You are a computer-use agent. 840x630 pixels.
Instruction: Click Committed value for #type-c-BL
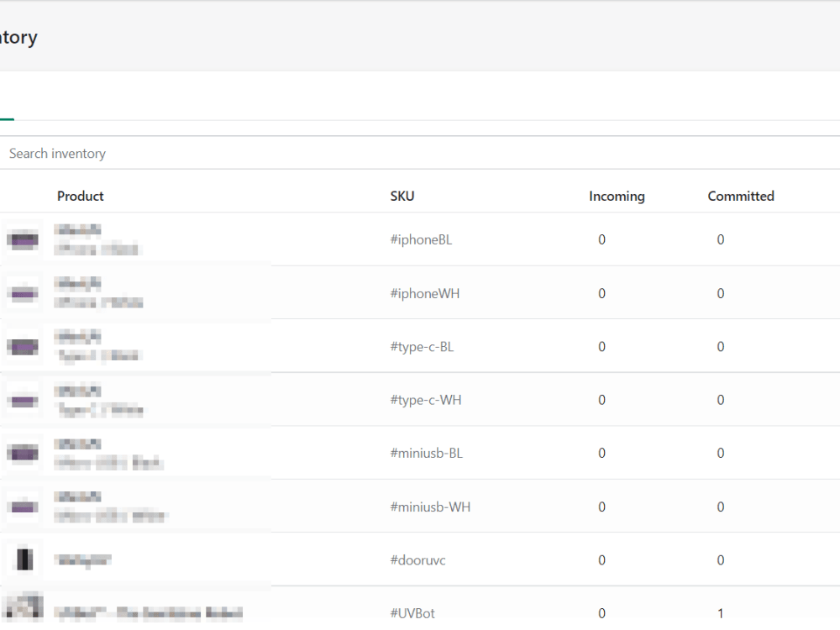pyautogui.click(x=721, y=347)
